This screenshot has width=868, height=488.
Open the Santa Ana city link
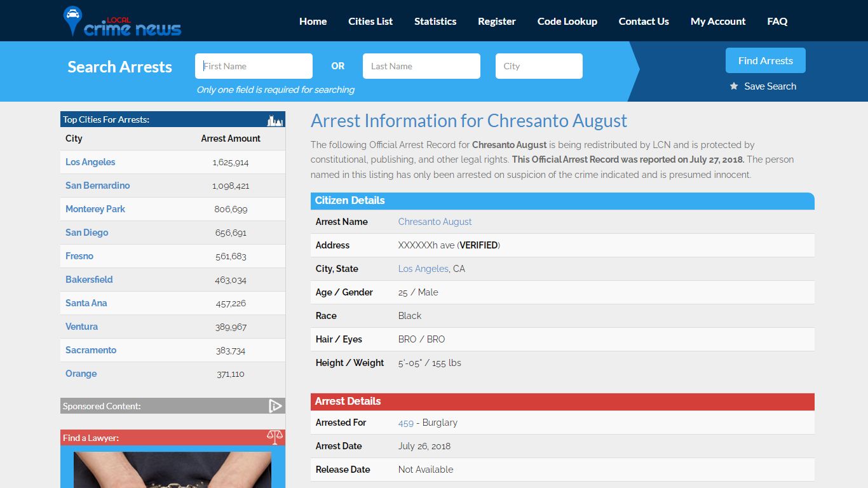[86, 303]
